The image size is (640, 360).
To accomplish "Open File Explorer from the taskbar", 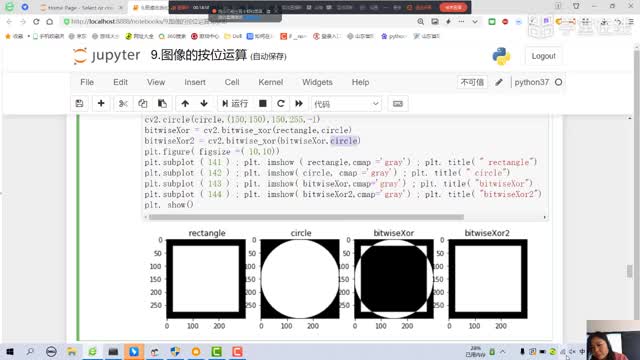I will click(x=72, y=351).
